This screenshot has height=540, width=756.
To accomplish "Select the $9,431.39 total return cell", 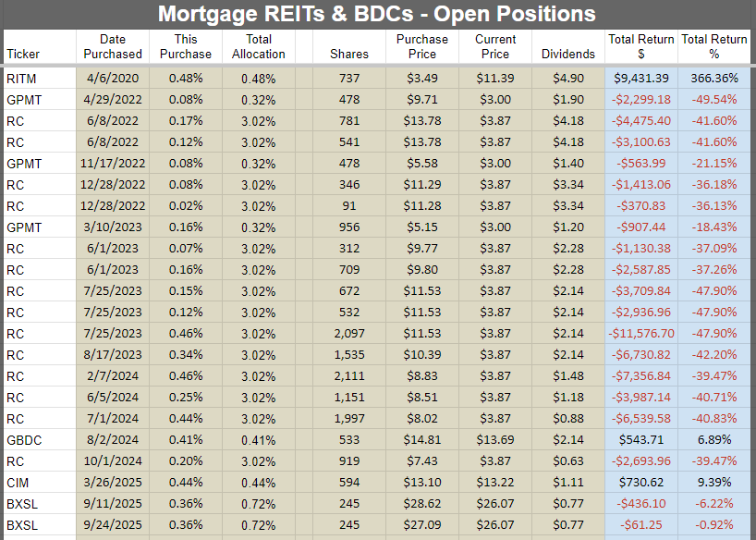I will (640, 79).
